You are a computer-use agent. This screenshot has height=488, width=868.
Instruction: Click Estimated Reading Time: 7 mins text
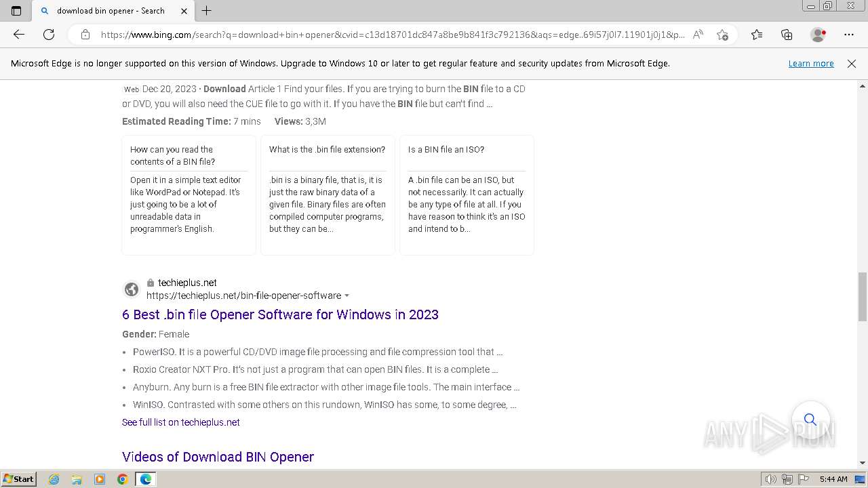191,121
